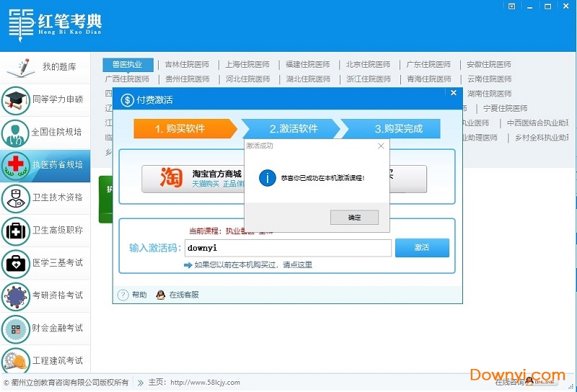Close the 激活成功 message box
Viewport: 577px width, 392px height.
pyautogui.click(x=381, y=146)
